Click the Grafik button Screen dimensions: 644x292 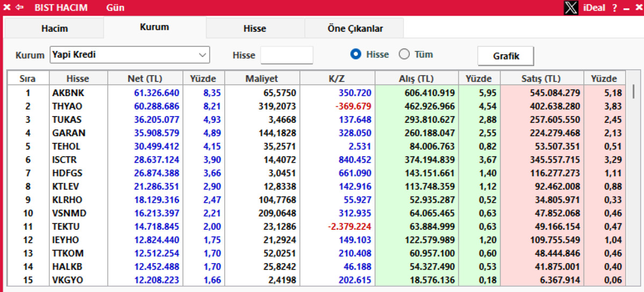click(x=506, y=55)
